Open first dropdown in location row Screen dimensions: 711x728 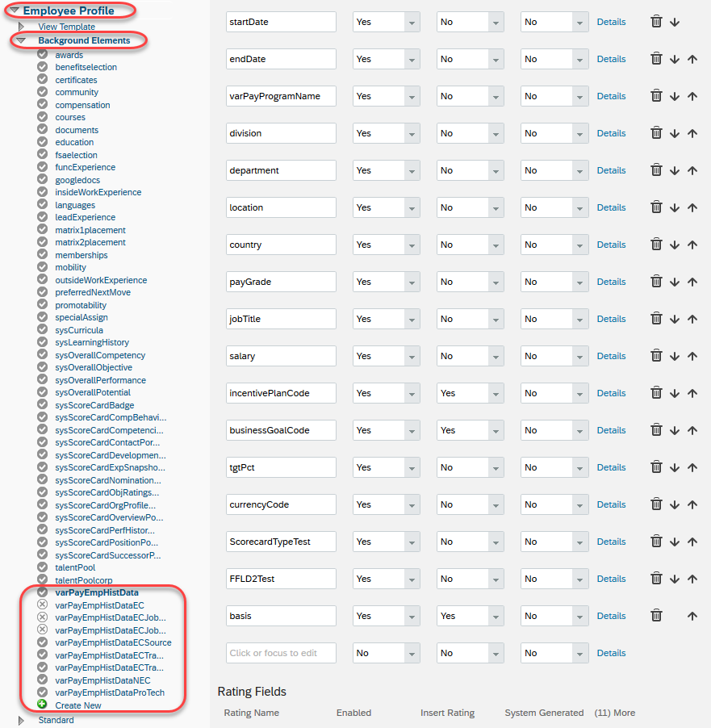pyautogui.click(x=387, y=207)
